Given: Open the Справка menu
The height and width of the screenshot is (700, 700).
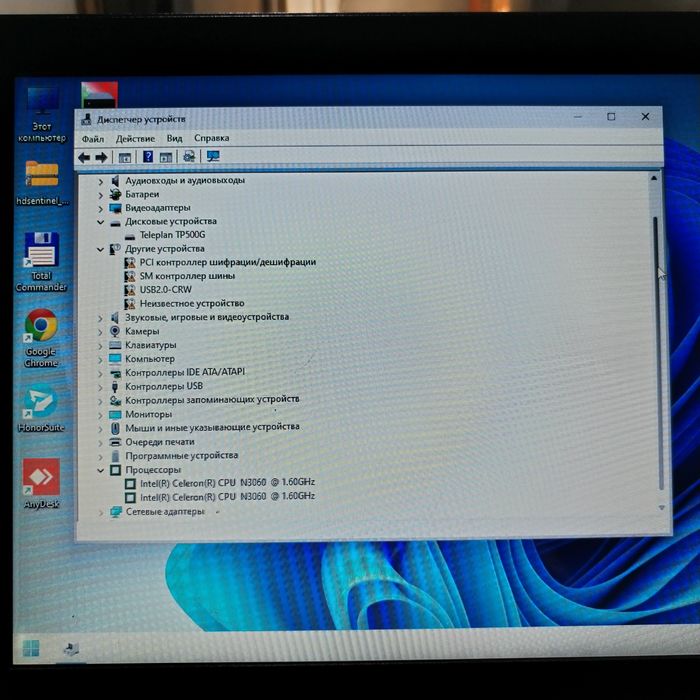Looking at the screenshot, I should 212,138.
